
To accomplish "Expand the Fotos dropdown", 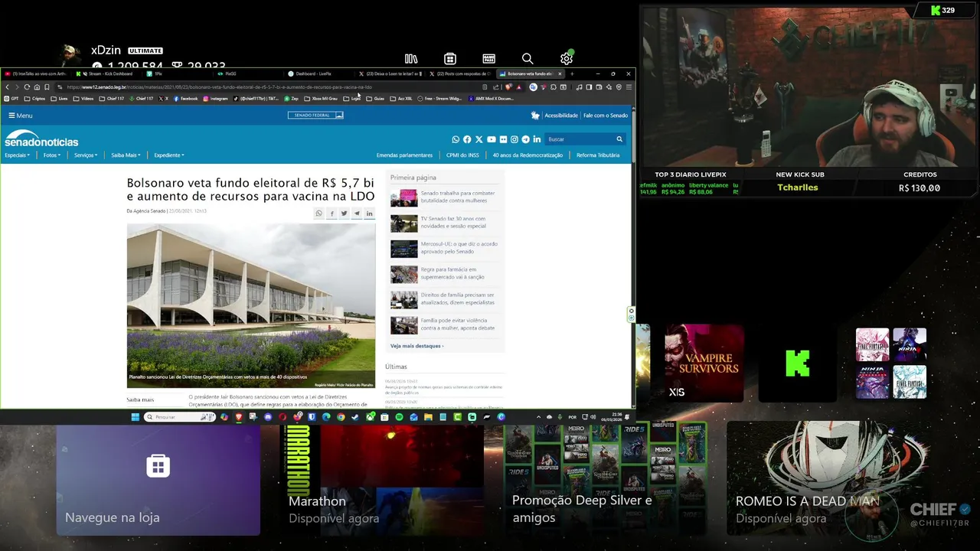I will click(x=52, y=155).
